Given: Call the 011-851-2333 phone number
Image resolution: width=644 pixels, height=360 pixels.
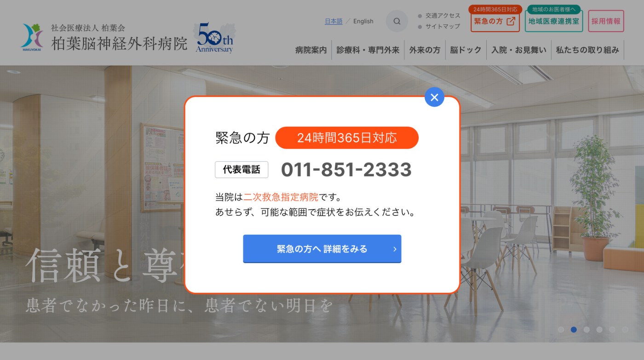Looking at the screenshot, I should tap(346, 170).
